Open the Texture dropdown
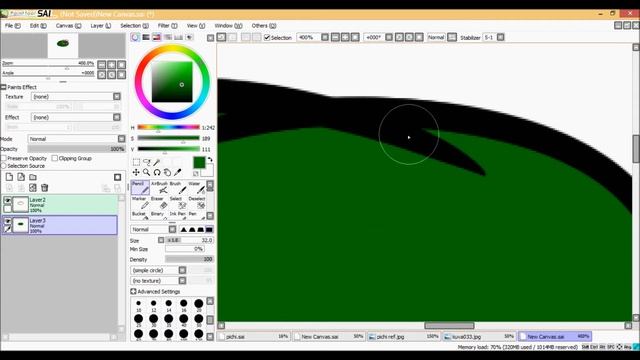Image resolution: width=640 pixels, height=360 pixels. tap(117, 96)
